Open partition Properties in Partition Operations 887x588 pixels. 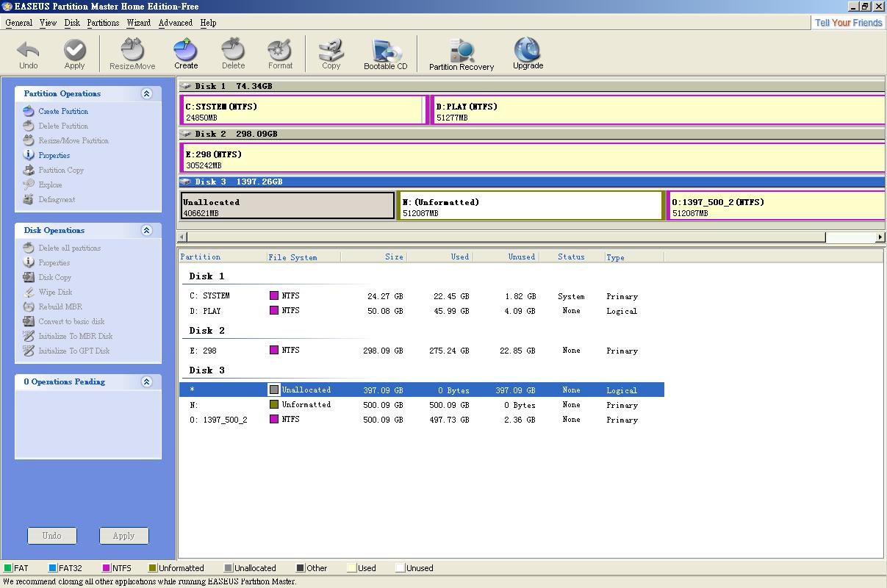(x=54, y=156)
